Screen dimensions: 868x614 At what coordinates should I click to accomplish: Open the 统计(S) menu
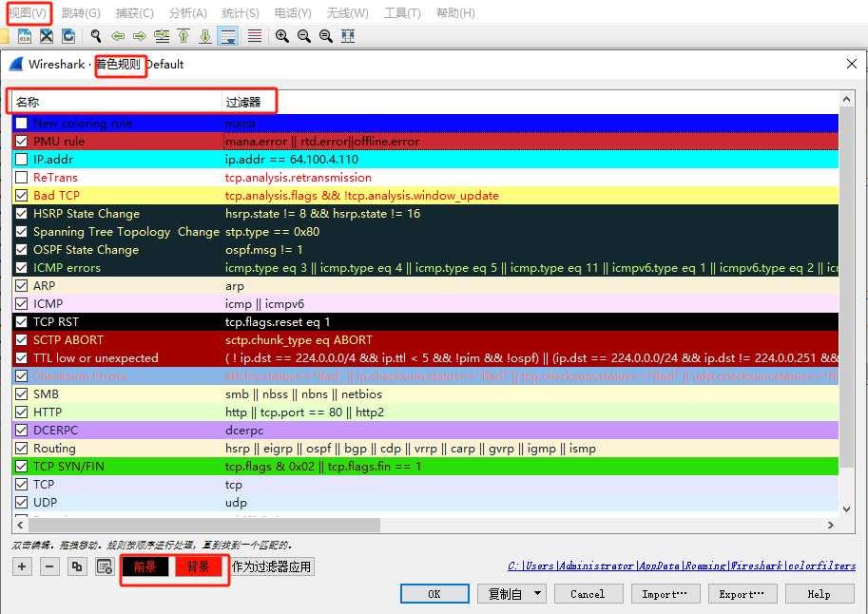pos(239,12)
